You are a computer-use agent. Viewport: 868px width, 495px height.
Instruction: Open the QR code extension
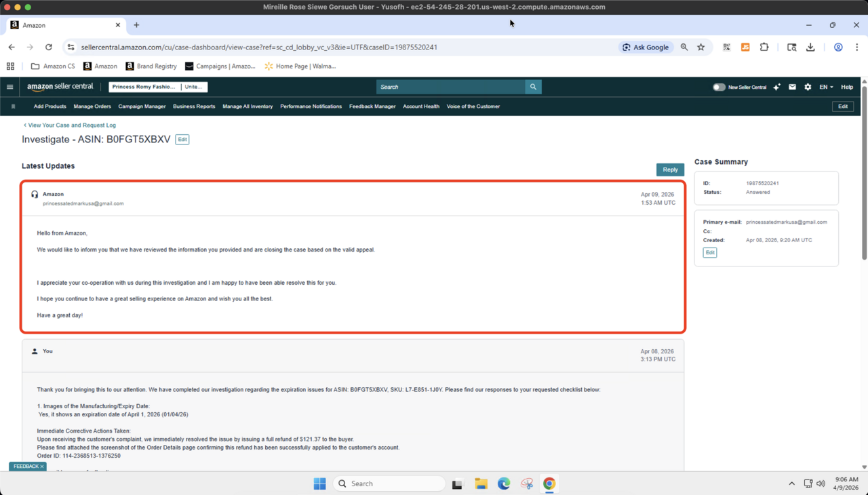[x=726, y=47]
